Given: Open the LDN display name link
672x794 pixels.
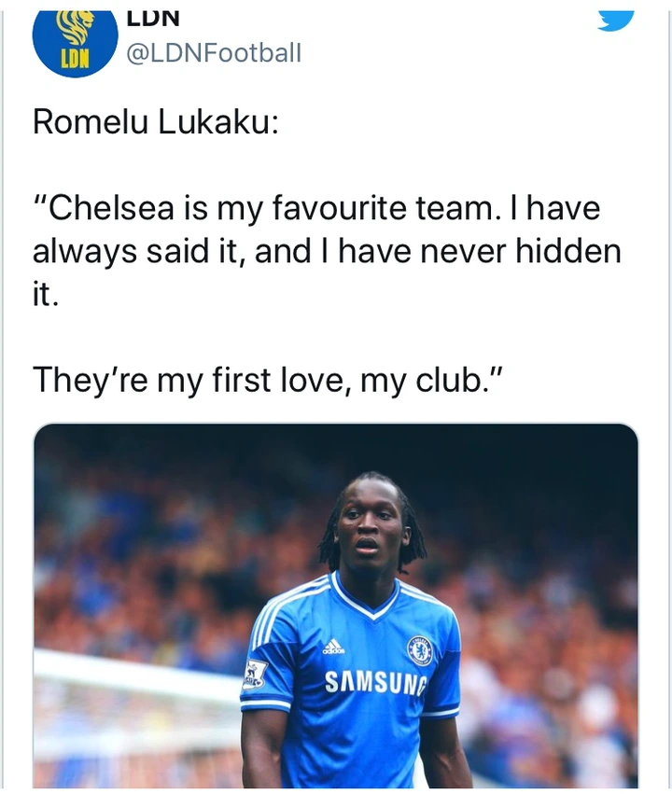Looking at the screenshot, I should 152,16.
